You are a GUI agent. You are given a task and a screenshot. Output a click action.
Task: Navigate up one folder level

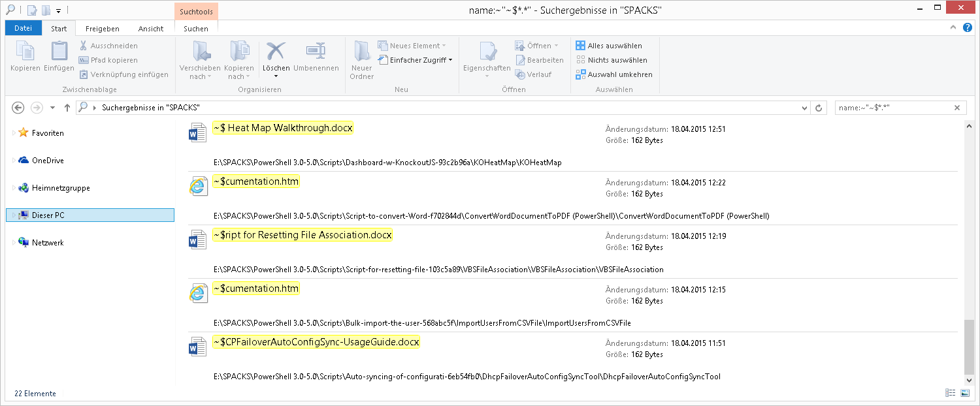67,107
